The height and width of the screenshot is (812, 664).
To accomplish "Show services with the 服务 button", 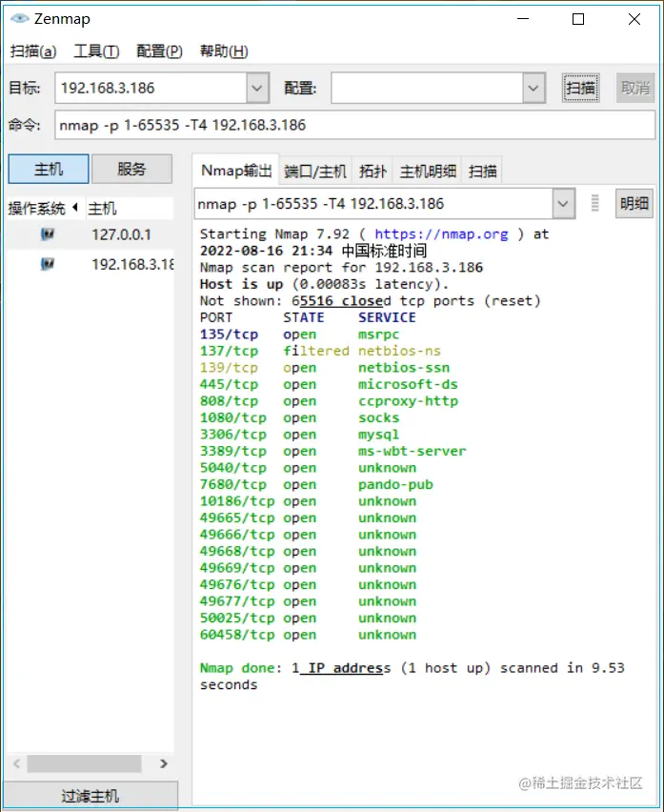I will (x=131, y=169).
